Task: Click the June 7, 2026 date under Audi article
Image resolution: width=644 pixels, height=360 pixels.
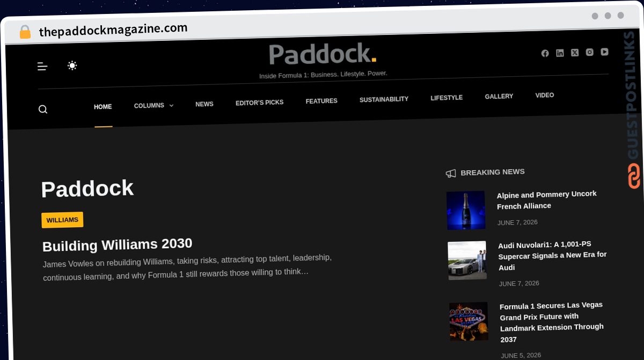Action: [x=519, y=284]
